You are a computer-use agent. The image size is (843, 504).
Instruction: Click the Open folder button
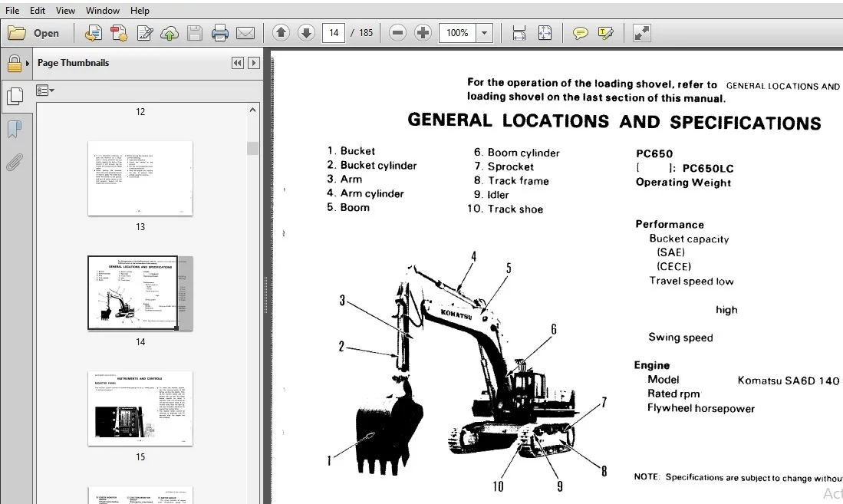33,33
